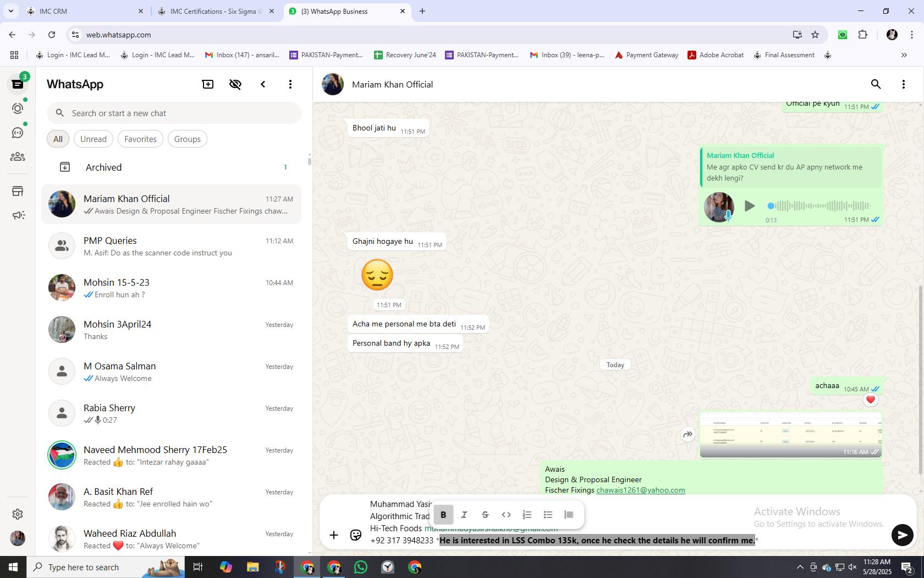
Task: Show hidden system tray icons
Action: click(x=800, y=567)
